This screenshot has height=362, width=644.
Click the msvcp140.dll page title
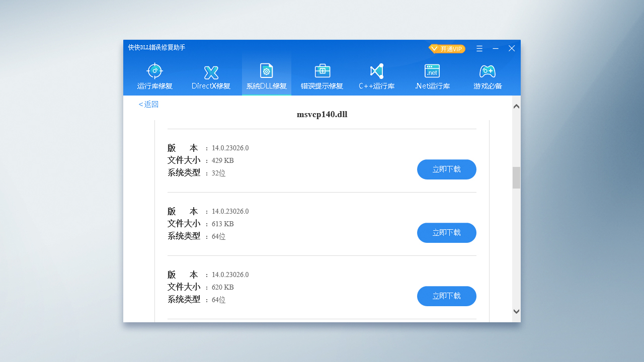click(321, 114)
